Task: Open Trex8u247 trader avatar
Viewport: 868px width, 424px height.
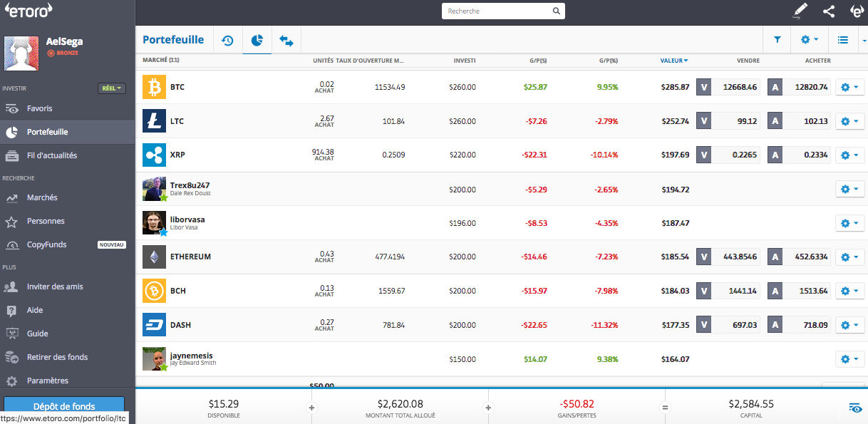Action: point(154,189)
